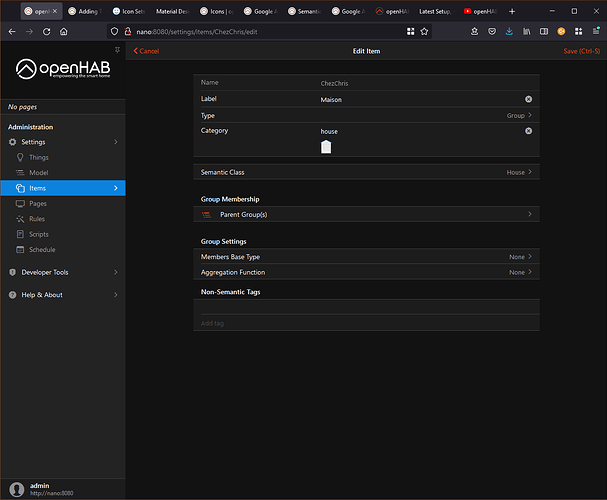Reload the page
607x500 pixels.
[x=46, y=32]
